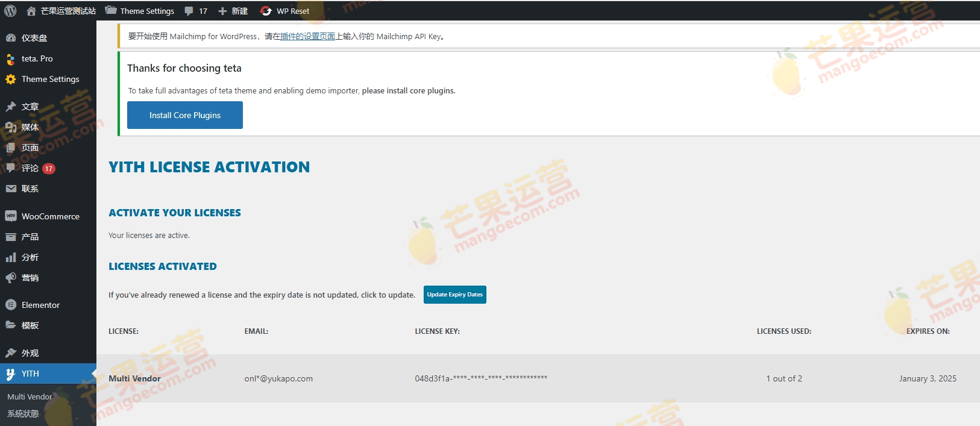The width and height of the screenshot is (980, 426).
Task: Open the 芒果运营测试站 site link
Action: pyautogui.click(x=68, y=11)
